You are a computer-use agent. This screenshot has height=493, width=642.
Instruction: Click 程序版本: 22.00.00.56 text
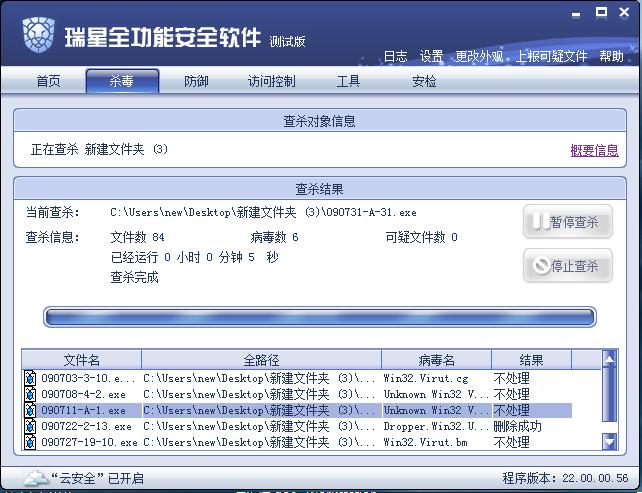tap(565, 478)
